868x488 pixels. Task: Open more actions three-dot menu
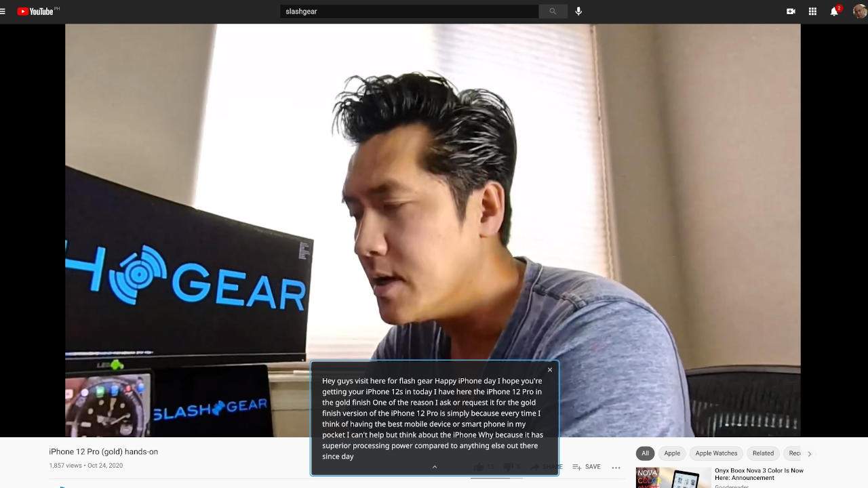pyautogui.click(x=616, y=467)
